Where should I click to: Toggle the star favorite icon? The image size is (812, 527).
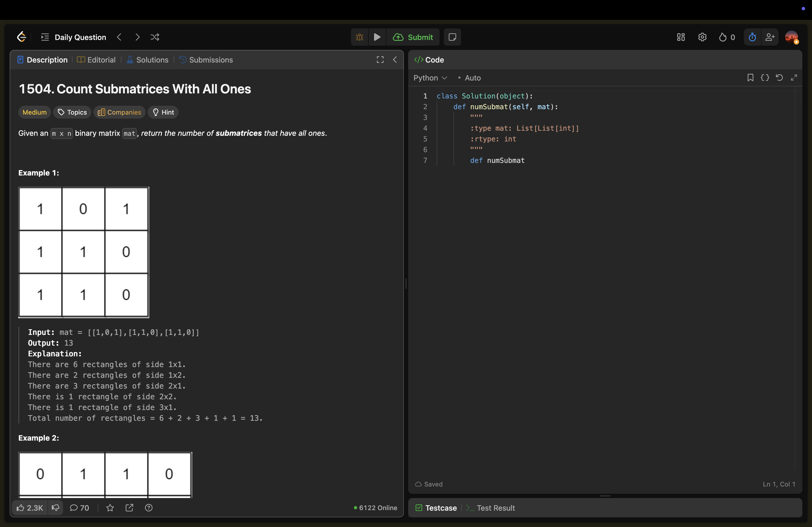(x=110, y=508)
